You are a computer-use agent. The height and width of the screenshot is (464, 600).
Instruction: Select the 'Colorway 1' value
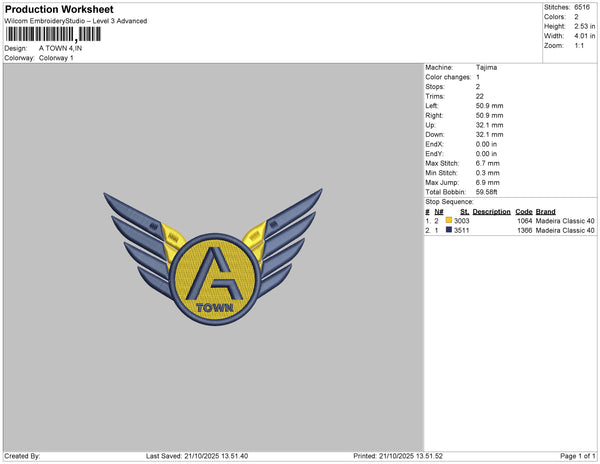tap(56, 58)
